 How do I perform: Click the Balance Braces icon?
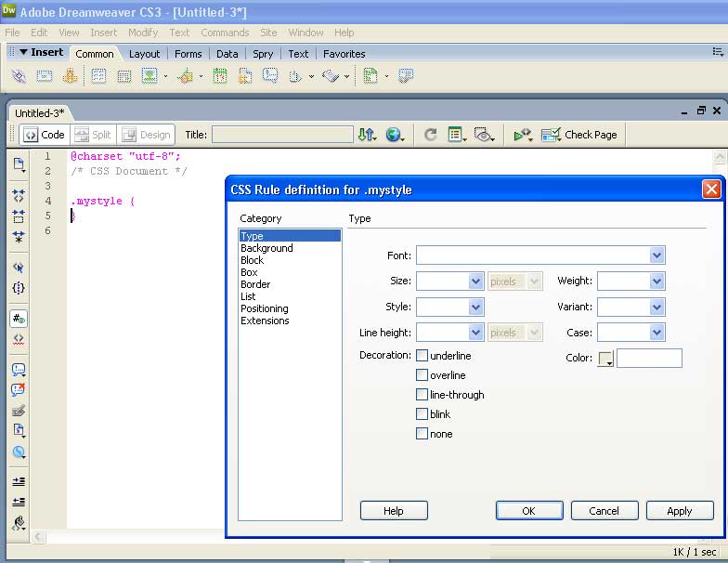click(x=19, y=288)
